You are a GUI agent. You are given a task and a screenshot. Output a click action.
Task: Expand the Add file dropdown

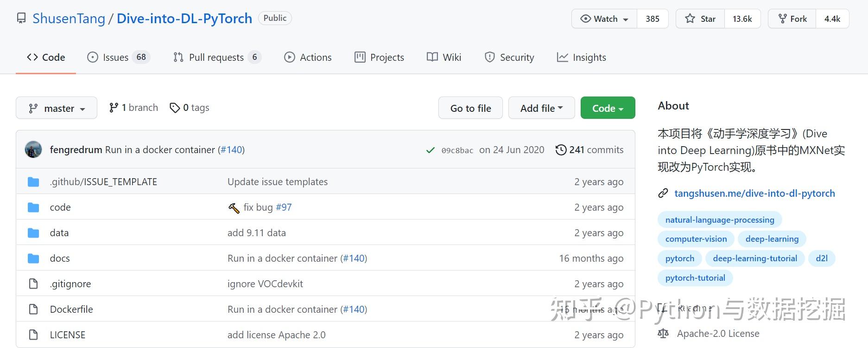[x=541, y=108]
